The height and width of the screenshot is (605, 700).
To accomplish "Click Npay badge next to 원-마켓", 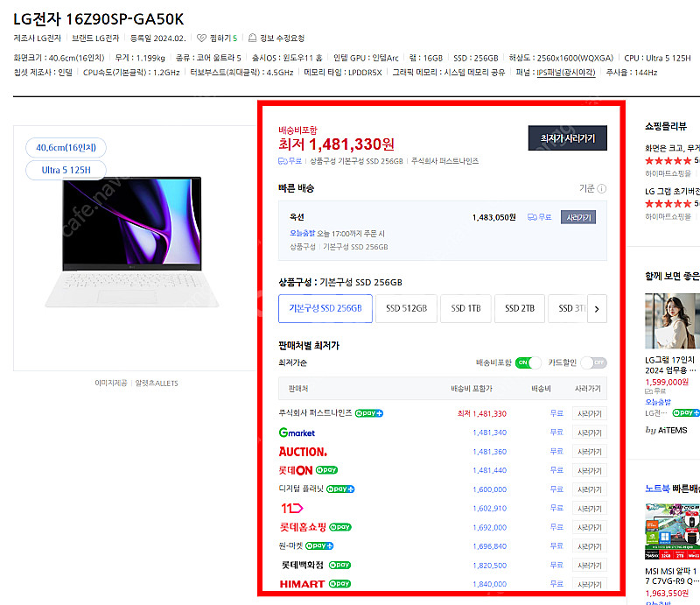I will pos(319,546).
